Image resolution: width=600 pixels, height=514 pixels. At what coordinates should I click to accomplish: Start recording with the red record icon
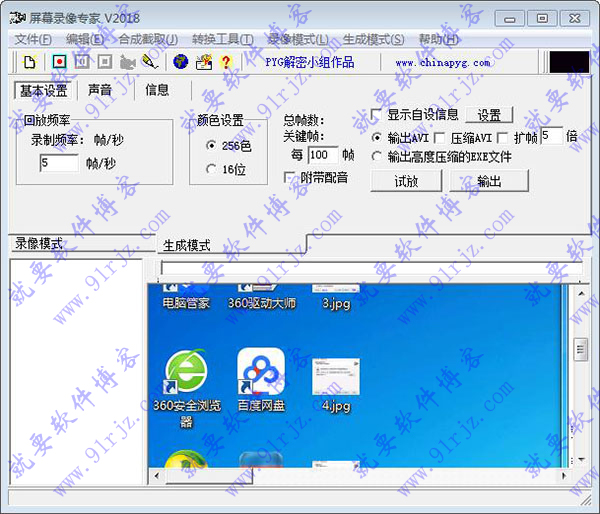[58, 62]
